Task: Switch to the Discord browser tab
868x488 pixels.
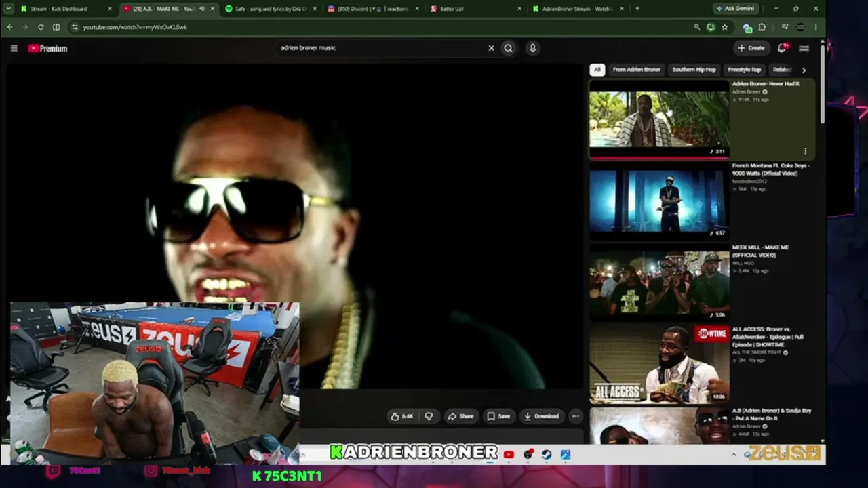Action: [x=372, y=9]
